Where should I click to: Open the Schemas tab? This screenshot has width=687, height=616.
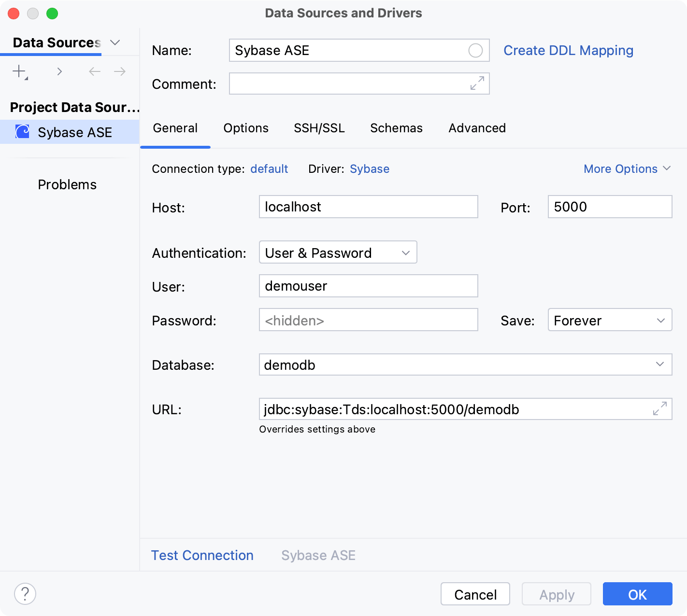pyautogui.click(x=396, y=128)
